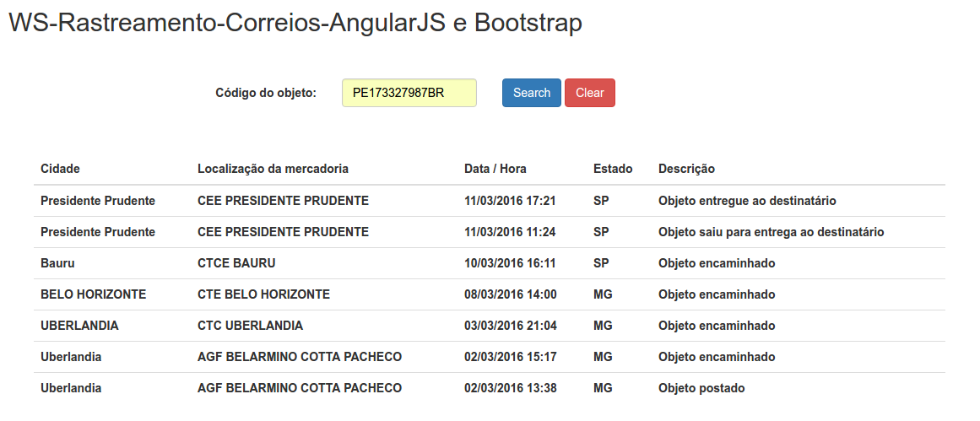Image resolution: width=980 pixels, height=421 pixels.
Task: Click the date 02/03/2016 15:17
Action: pyautogui.click(x=510, y=357)
